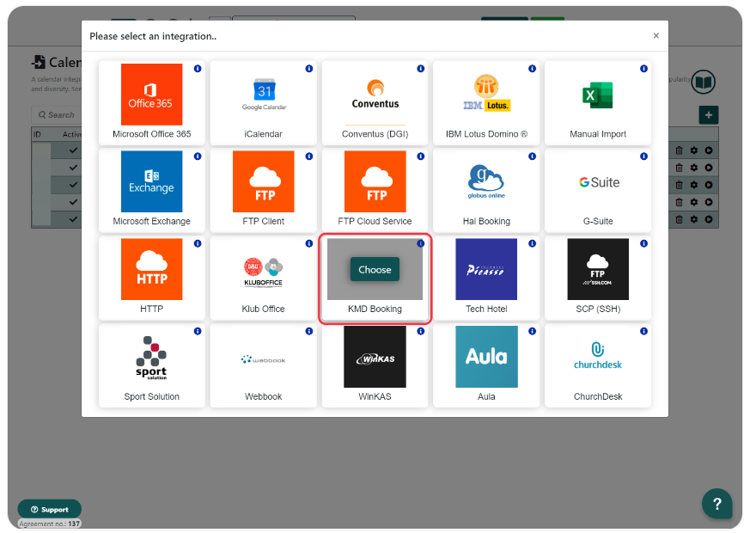Open info icon on FTP Client
Image resolution: width=756 pixels, height=533 pixels.
click(x=309, y=156)
